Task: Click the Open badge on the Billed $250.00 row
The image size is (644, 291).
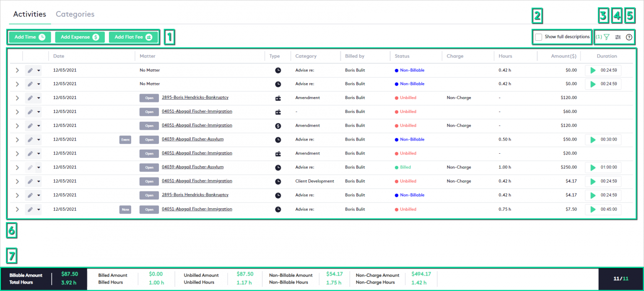Action: tap(149, 168)
